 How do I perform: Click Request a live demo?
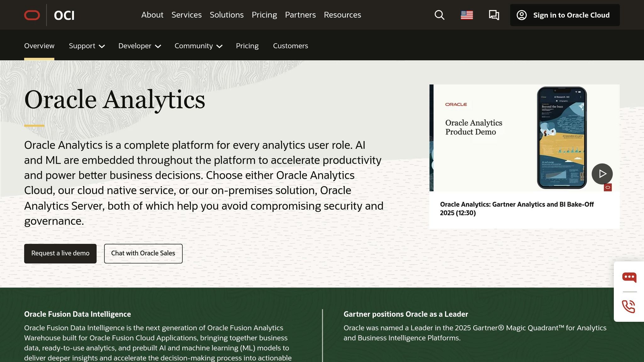pos(60,253)
